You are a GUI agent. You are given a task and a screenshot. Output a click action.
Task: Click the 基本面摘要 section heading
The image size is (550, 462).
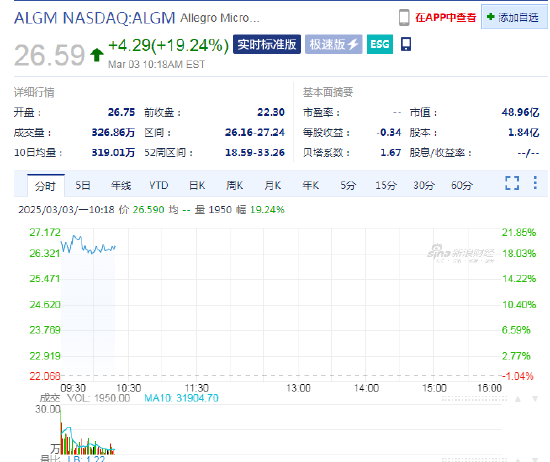pyautogui.click(x=328, y=92)
